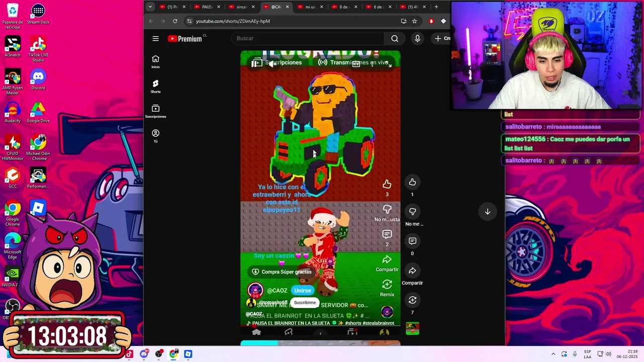This screenshot has width=644, height=362.
Task: Click the browser back arrow
Action: pos(151,21)
